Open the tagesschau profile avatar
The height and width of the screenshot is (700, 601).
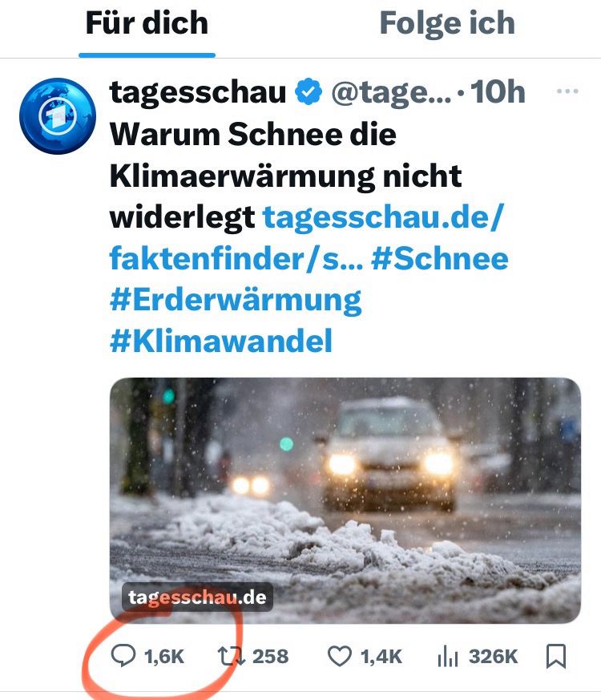coord(58,116)
